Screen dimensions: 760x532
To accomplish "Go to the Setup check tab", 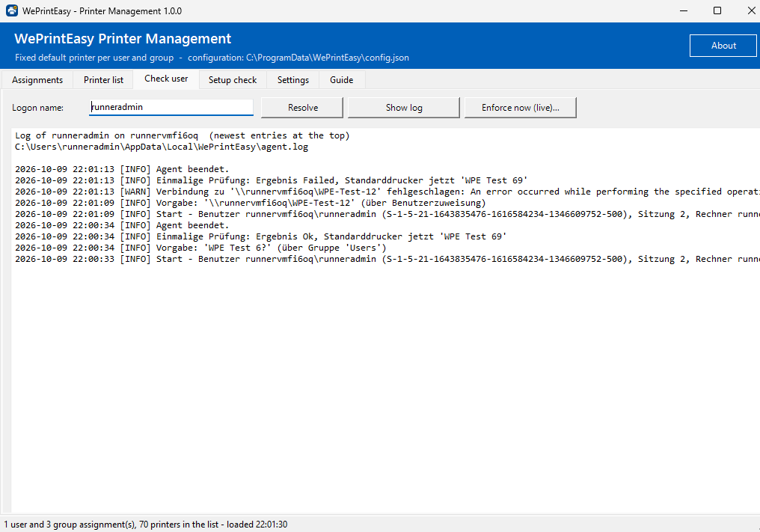I will click(x=233, y=80).
